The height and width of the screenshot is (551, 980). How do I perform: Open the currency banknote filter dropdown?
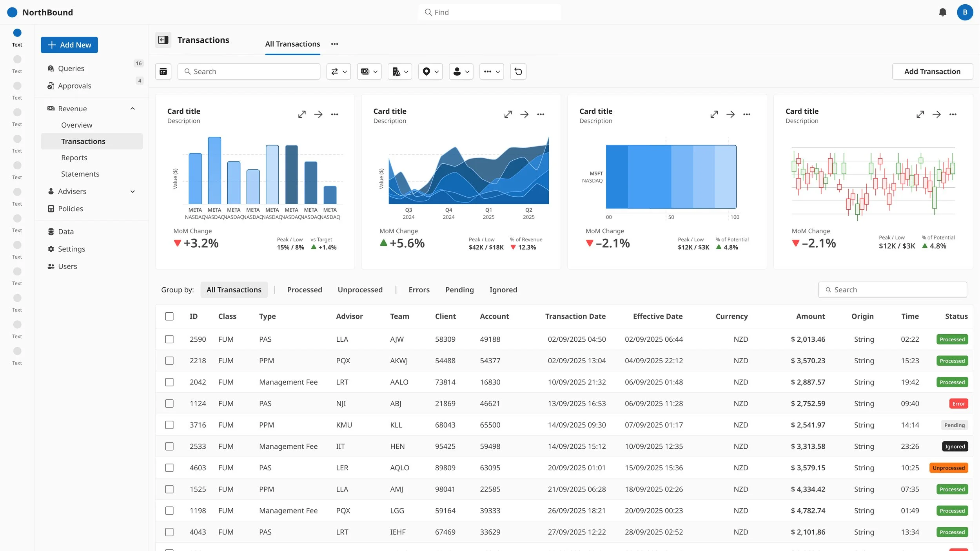point(369,71)
